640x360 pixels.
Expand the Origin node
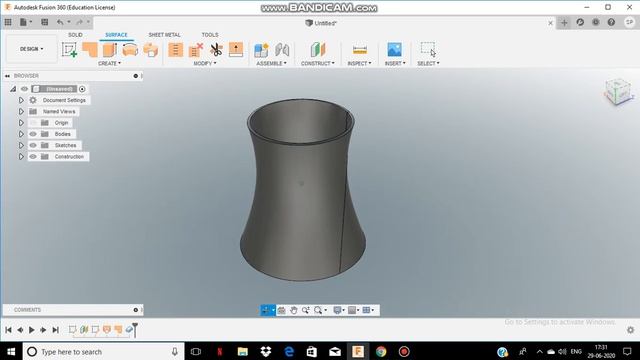pos(21,122)
